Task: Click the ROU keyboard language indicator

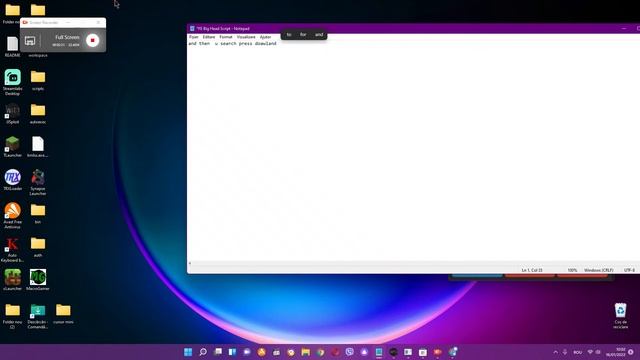Action: click(x=578, y=352)
